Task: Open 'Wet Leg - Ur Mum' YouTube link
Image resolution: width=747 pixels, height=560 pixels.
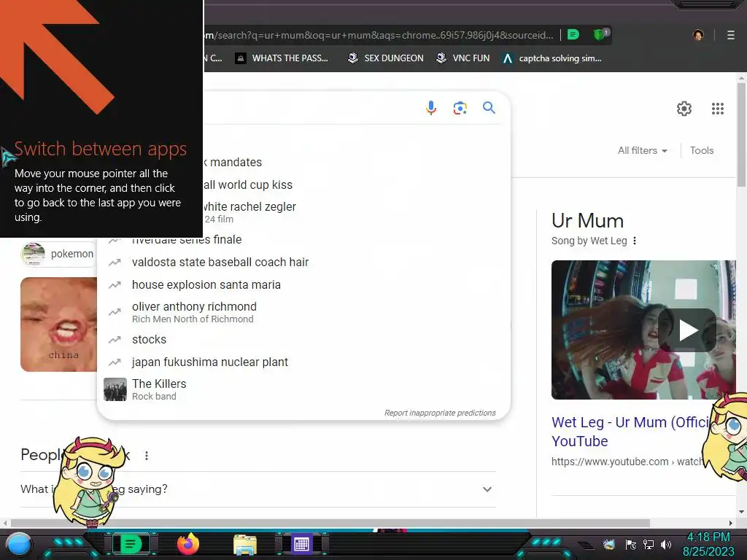Action: [x=631, y=432]
